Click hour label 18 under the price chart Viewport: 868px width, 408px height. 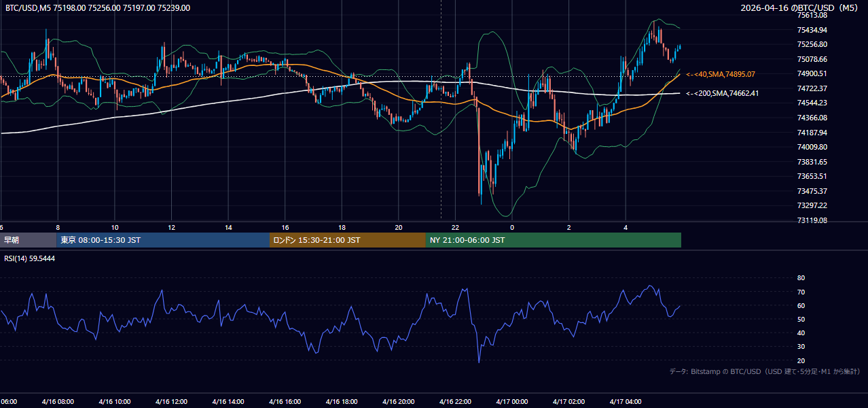tap(342, 227)
